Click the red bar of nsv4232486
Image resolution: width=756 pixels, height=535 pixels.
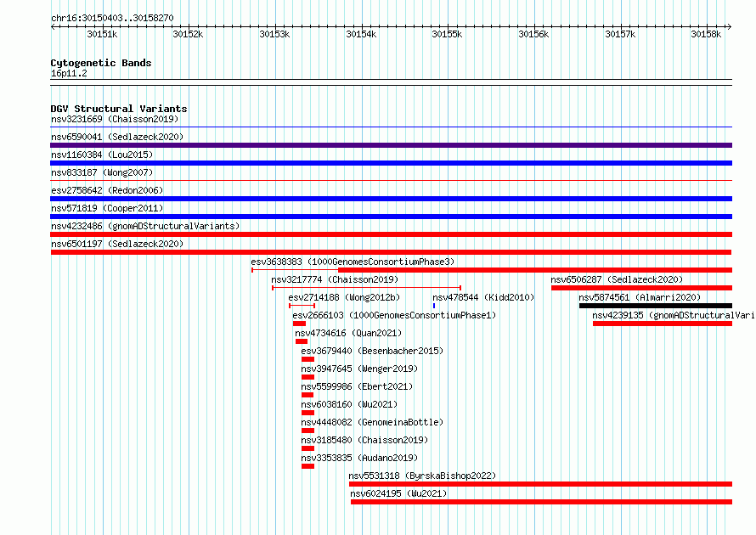coord(391,234)
